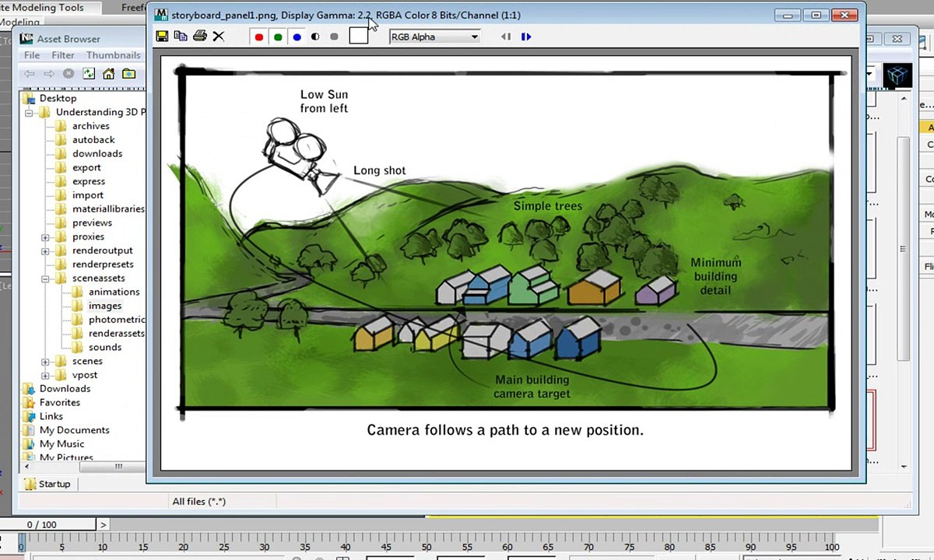Select the previews folder
The width and height of the screenshot is (934, 560).
coord(92,223)
